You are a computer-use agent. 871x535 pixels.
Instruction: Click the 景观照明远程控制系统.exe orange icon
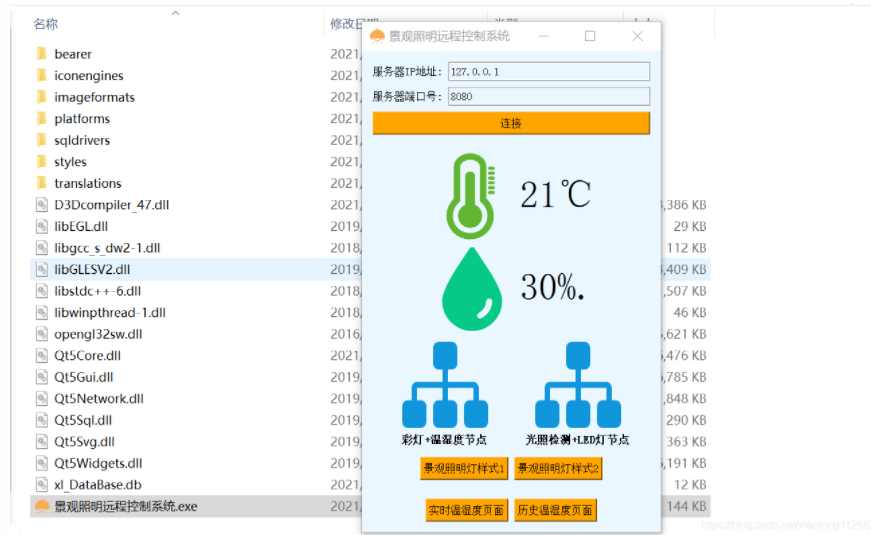coord(42,506)
